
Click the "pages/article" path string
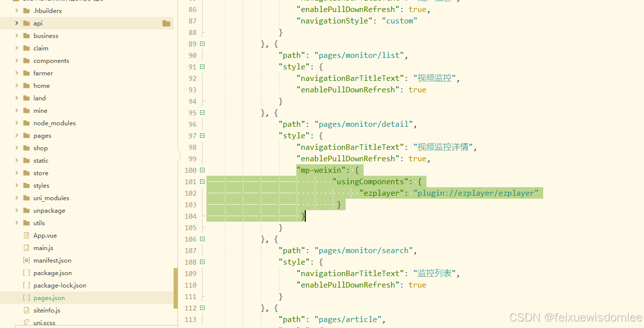[348, 320]
